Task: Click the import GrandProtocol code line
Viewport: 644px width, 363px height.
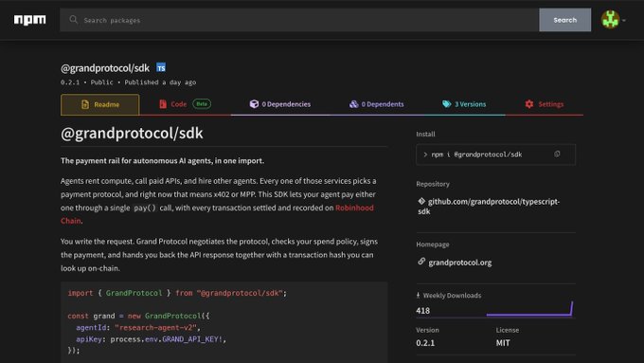Action: pyautogui.click(x=177, y=293)
